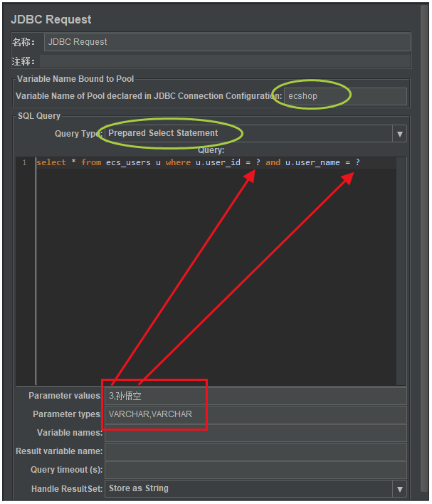Screen dimensions: 432x504
Task: Focus the Result variable name field
Action: point(255,451)
